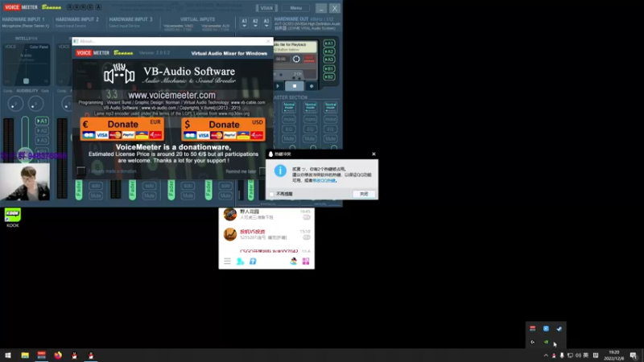Toggle A2 bus routing on Hardware Input 1
This screenshot has width=644, height=362.
42,130
